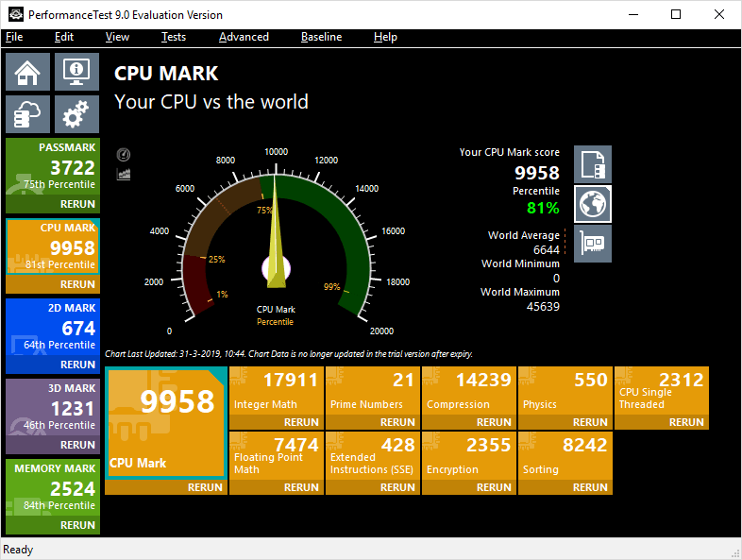
Task: Rerun the Sorting test
Action: click(x=590, y=487)
